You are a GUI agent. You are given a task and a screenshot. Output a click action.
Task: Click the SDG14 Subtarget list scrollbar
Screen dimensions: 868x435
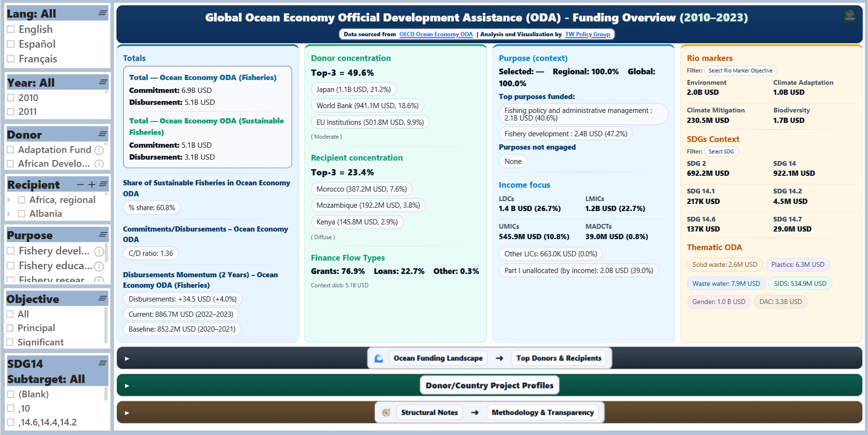(106, 394)
